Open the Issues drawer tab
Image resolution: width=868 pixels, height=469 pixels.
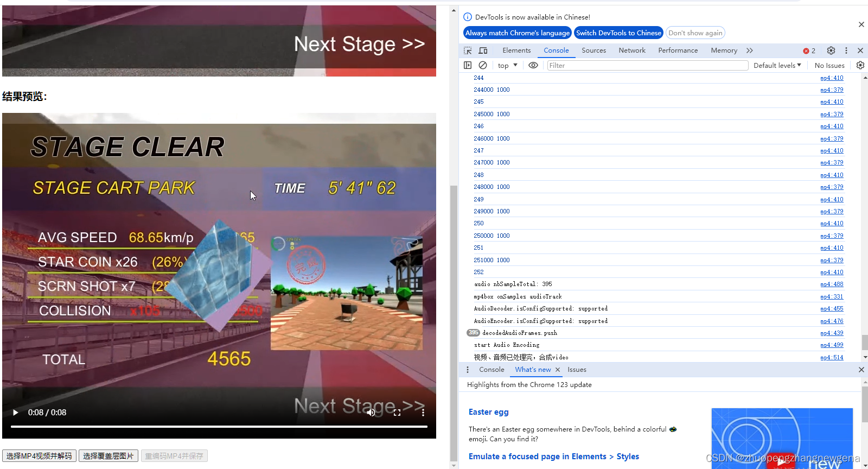(577, 370)
